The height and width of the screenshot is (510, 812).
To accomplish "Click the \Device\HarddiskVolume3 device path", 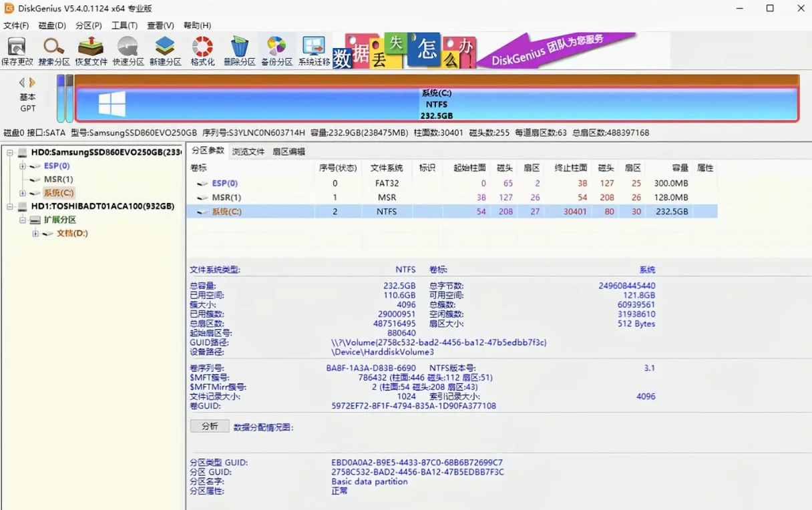I will [x=383, y=352].
